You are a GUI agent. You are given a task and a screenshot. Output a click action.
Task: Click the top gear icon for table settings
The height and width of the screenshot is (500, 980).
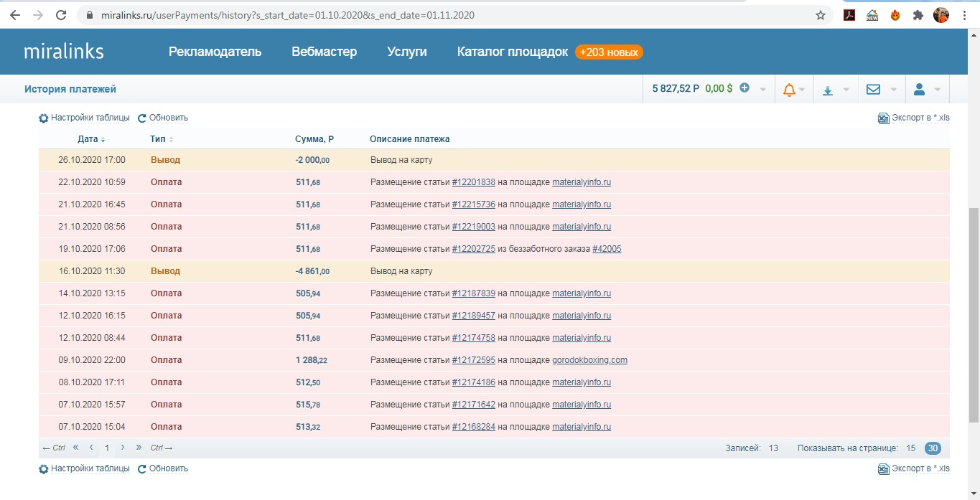pyautogui.click(x=44, y=118)
